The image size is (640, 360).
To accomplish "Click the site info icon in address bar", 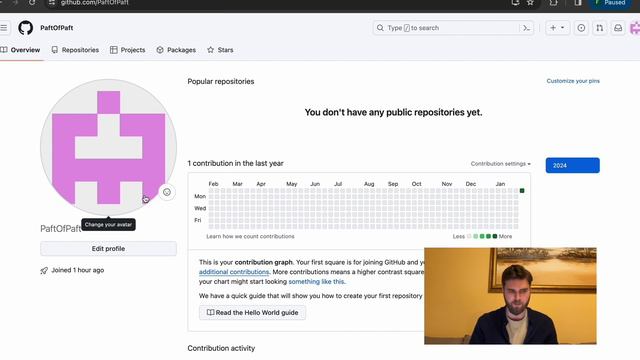I will coord(51,3).
